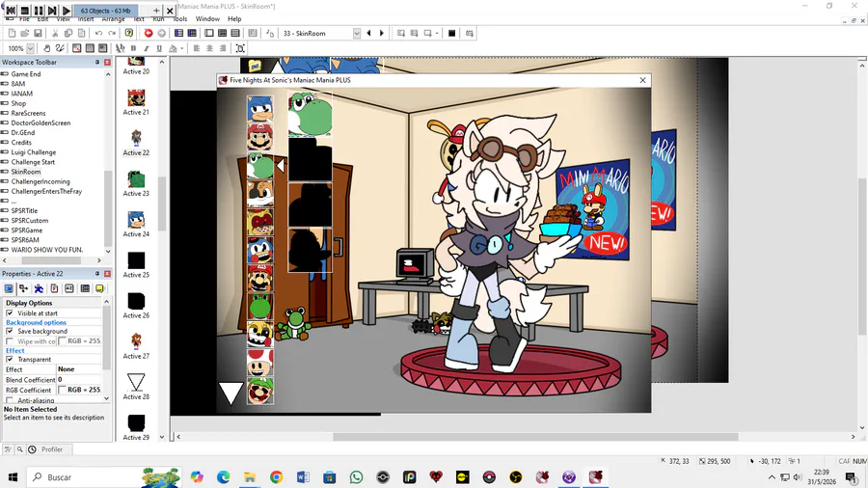The image size is (868, 488).
Task: Open the Storyboard Editor icon
Action: pos(178,33)
